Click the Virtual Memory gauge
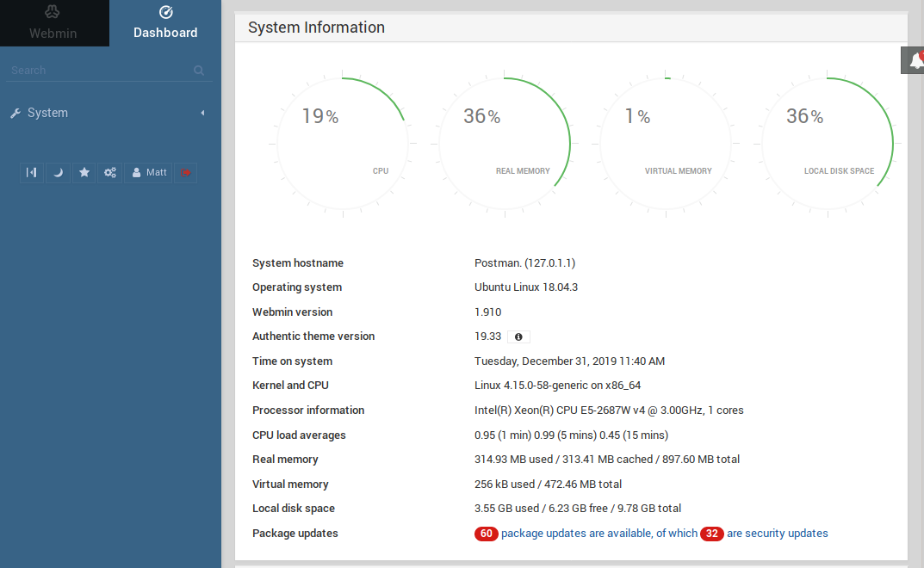 666,143
